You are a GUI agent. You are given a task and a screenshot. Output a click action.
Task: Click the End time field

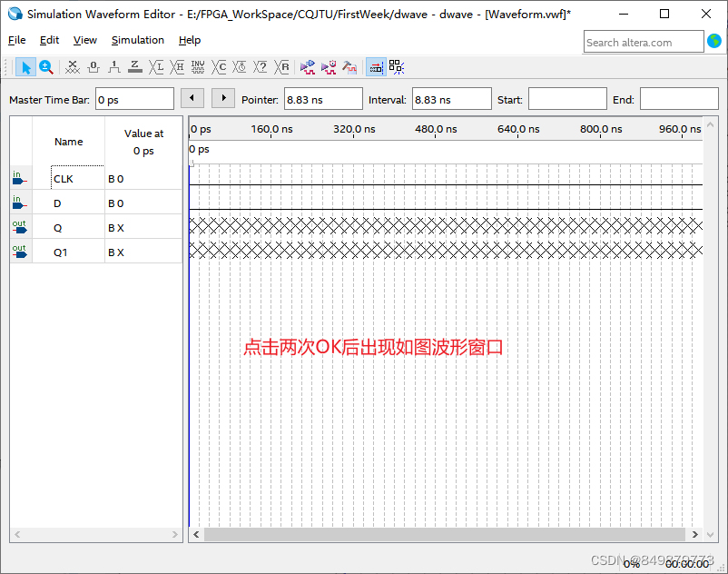[x=679, y=99]
